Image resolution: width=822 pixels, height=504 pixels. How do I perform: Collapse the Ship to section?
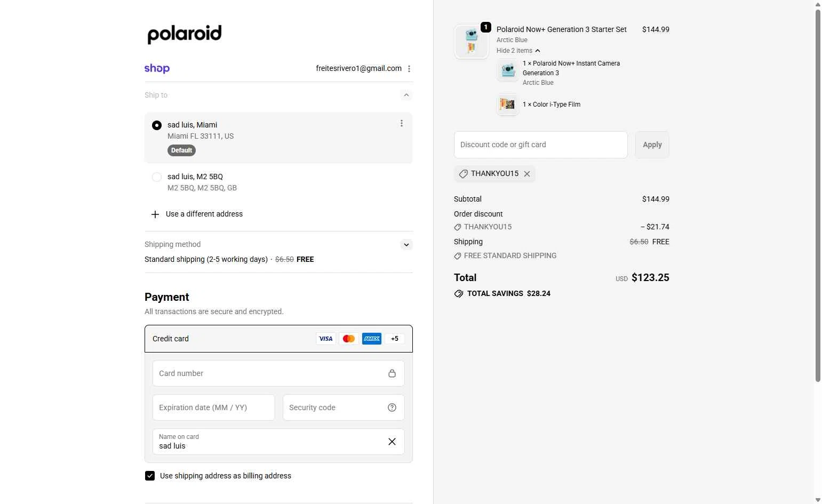tap(406, 95)
